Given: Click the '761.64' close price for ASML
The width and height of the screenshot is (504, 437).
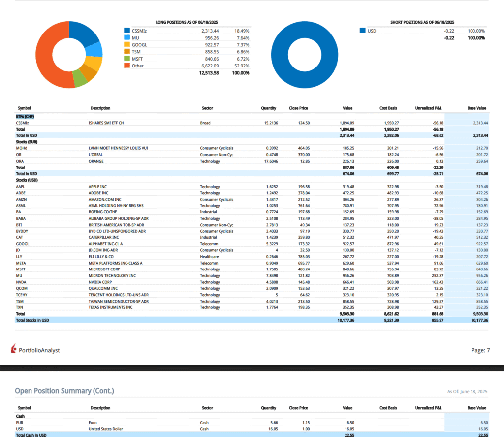Looking at the screenshot, I should pos(304,205).
